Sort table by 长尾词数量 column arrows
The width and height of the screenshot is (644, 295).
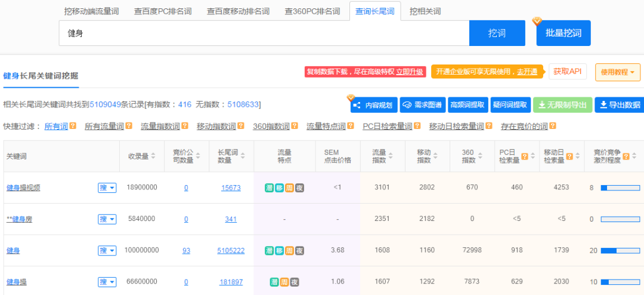(243, 156)
